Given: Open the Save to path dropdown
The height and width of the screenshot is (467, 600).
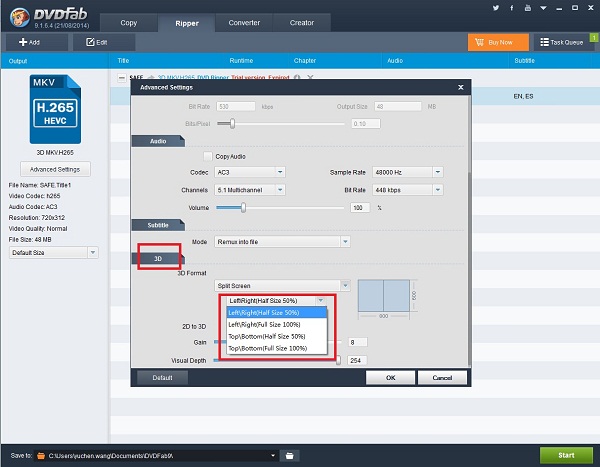Looking at the screenshot, I should point(273,456).
